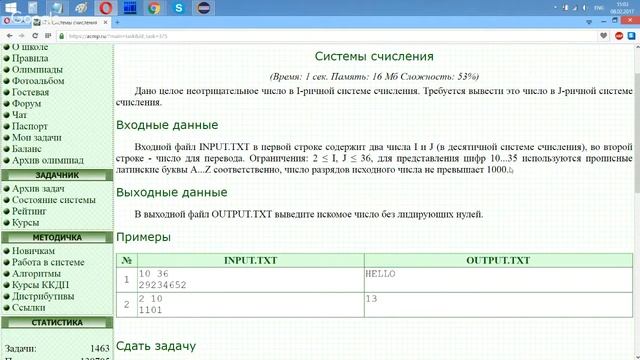
Task: Click the INPUT.TXT column header
Action: 251,260
